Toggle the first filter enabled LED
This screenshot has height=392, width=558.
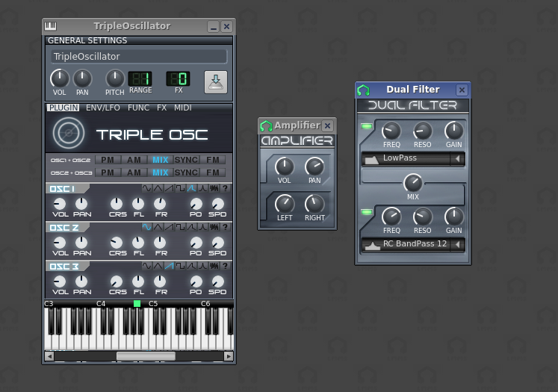[x=367, y=128]
